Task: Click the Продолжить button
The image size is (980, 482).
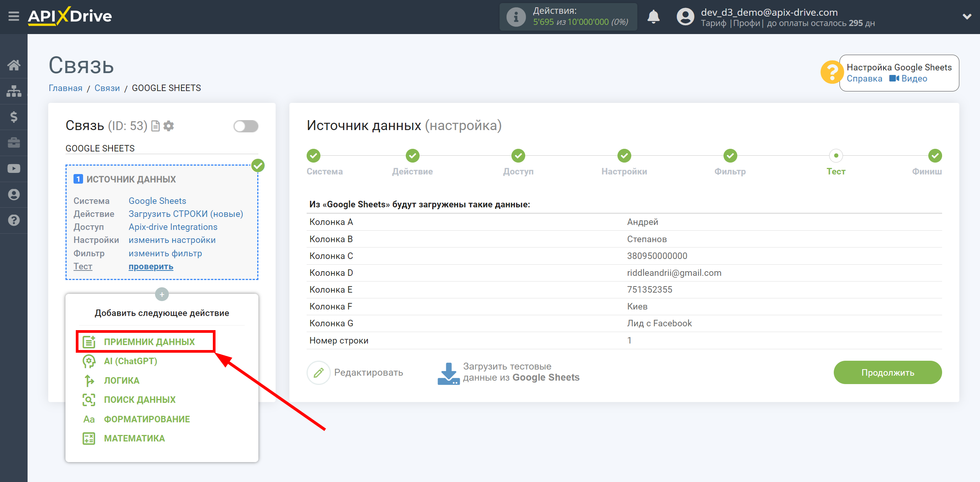Action: 887,373
